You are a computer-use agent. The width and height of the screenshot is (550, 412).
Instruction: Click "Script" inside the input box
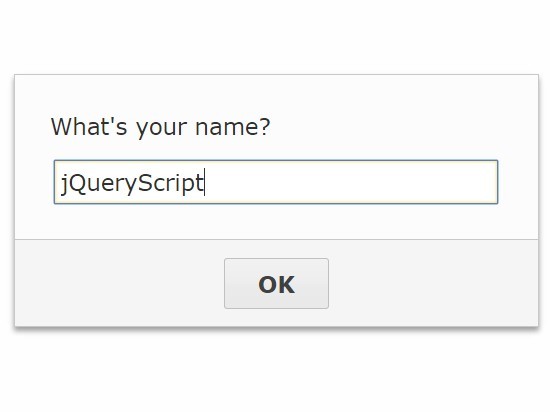tap(171, 183)
